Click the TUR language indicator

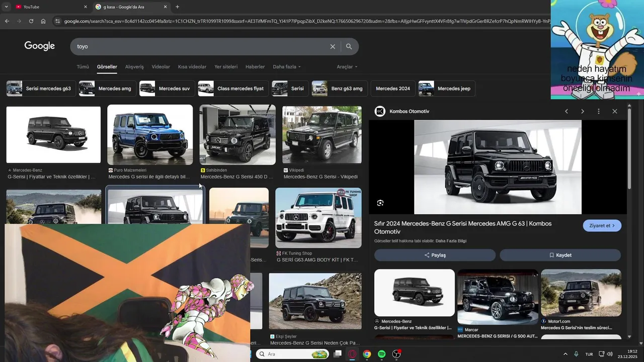click(x=589, y=354)
